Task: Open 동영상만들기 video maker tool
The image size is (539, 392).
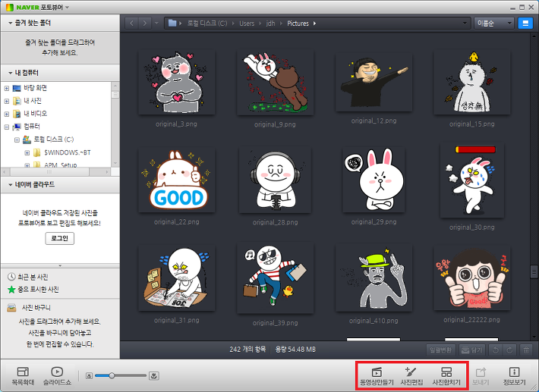Action: tap(377, 376)
